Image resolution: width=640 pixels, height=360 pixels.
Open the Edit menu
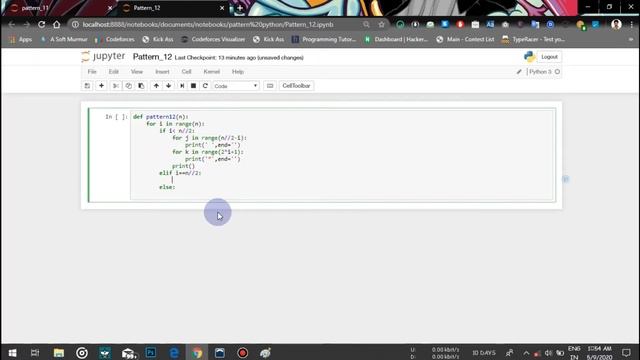tap(113, 71)
